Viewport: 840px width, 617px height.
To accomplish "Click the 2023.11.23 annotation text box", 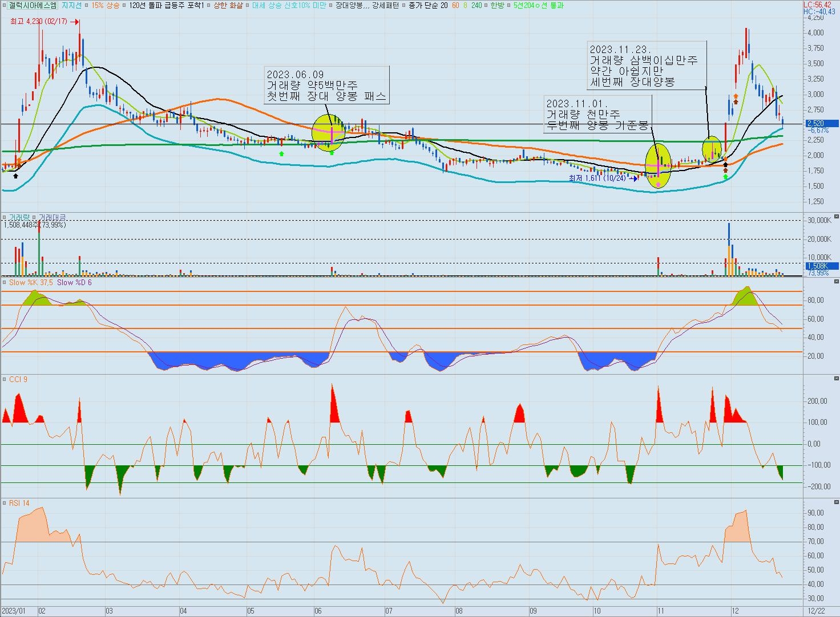I will click(x=647, y=65).
